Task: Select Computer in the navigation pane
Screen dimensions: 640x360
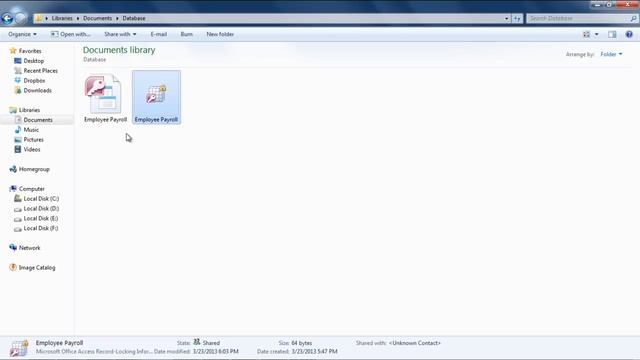Action: click(32, 189)
